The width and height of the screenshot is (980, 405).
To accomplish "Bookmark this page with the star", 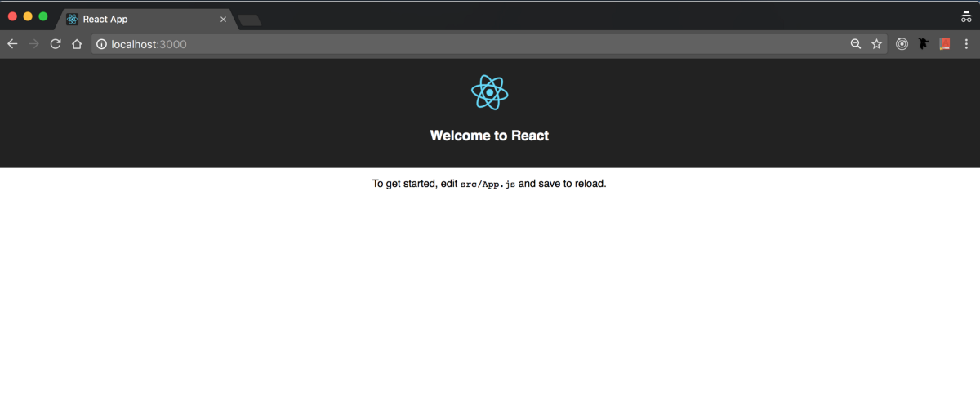I will [x=876, y=44].
